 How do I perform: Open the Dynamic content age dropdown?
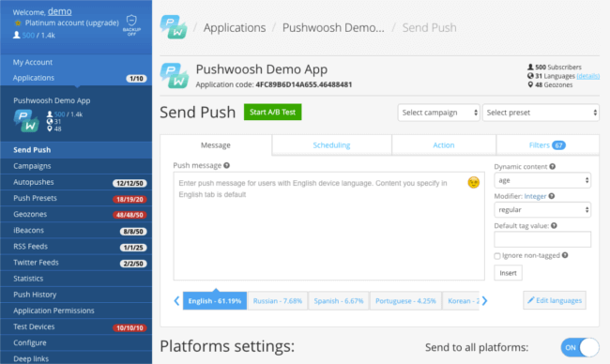click(542, 180)
